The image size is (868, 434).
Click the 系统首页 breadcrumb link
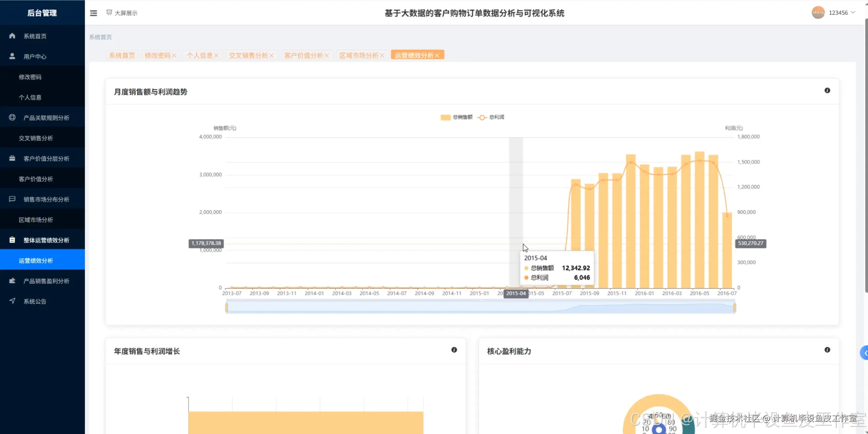[x=100, y=37]
